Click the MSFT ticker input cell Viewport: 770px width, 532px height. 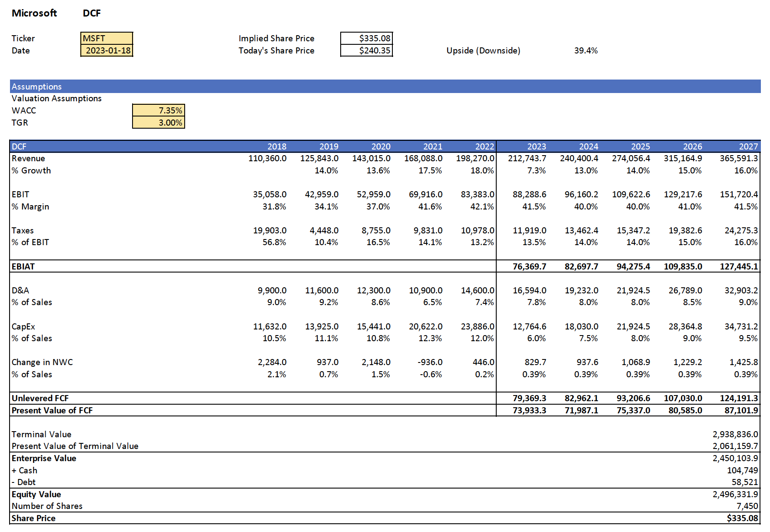pos(106,38)
